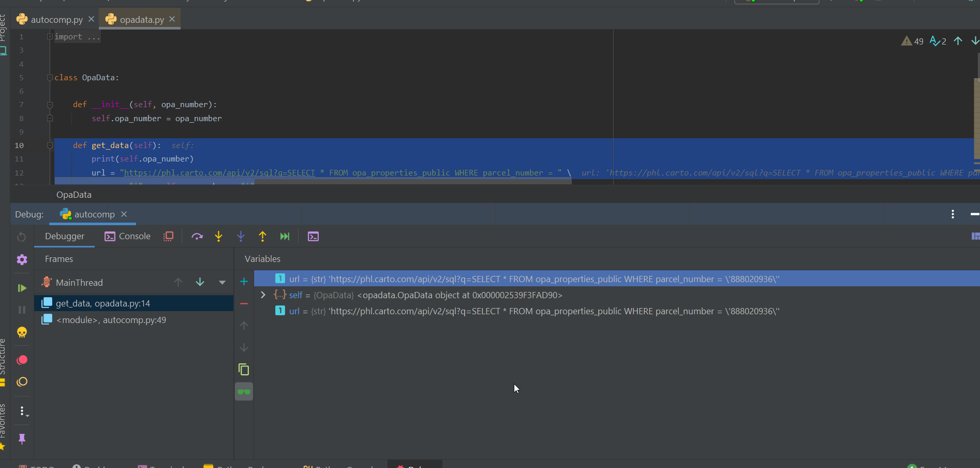The width and height of the screenshot is (980, 468).
Task: Click the MainThread label in Frames
Action: pos(79,283)
